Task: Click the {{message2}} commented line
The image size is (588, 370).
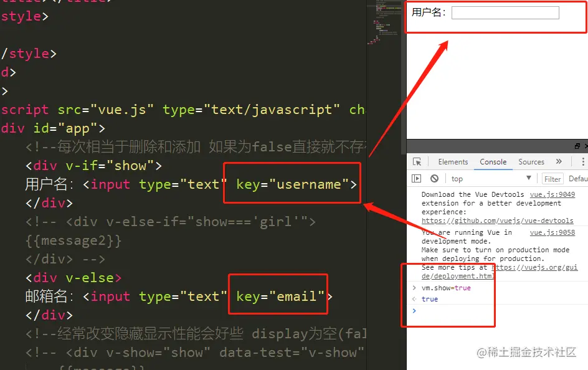Action: point(73,240)
